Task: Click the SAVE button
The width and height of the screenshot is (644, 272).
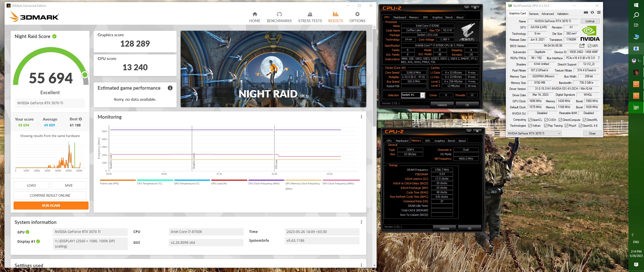Action: coord(69,185)
